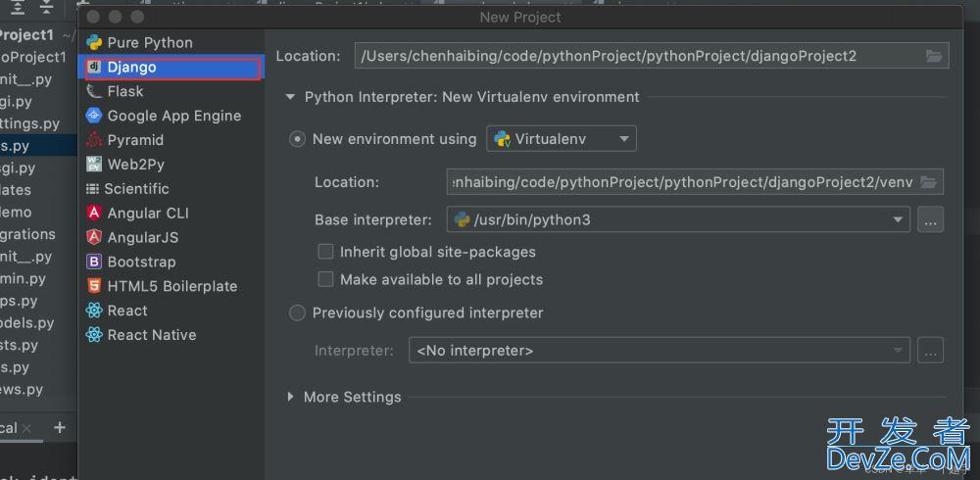The width and height of the screenshot is (980, 480).
Task: Click the ellipsis button next to Base interpreter
Action: [930, 220]
